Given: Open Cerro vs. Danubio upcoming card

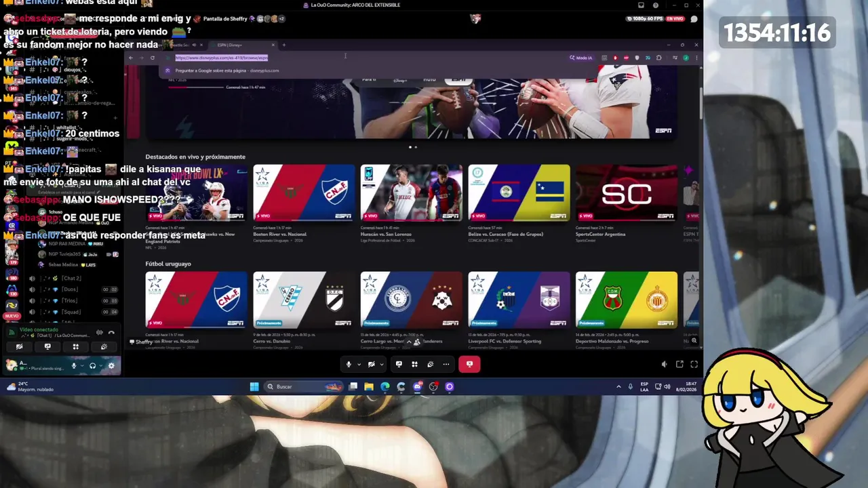Looking at the screenshot, I should coord(304,300).
